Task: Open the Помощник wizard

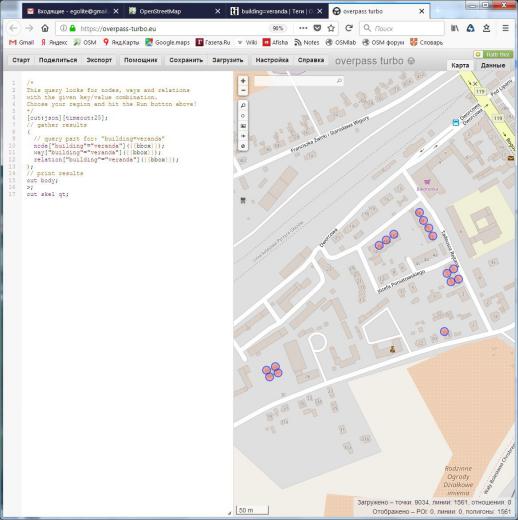Action: click(140, 60)
